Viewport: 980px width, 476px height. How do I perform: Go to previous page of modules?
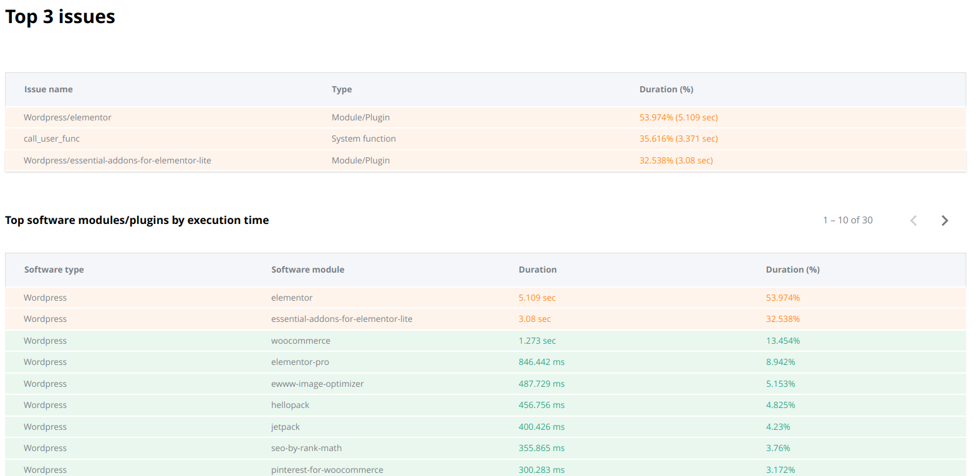point(913,220)
